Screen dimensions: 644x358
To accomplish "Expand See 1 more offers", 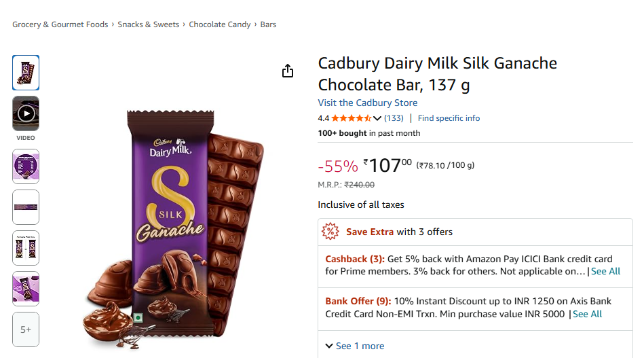I will point(354,346).
